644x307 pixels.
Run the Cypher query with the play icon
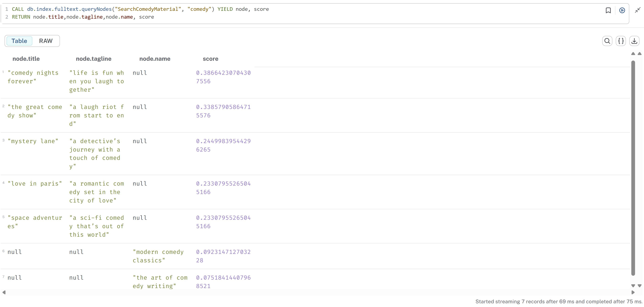click(622, 10)
